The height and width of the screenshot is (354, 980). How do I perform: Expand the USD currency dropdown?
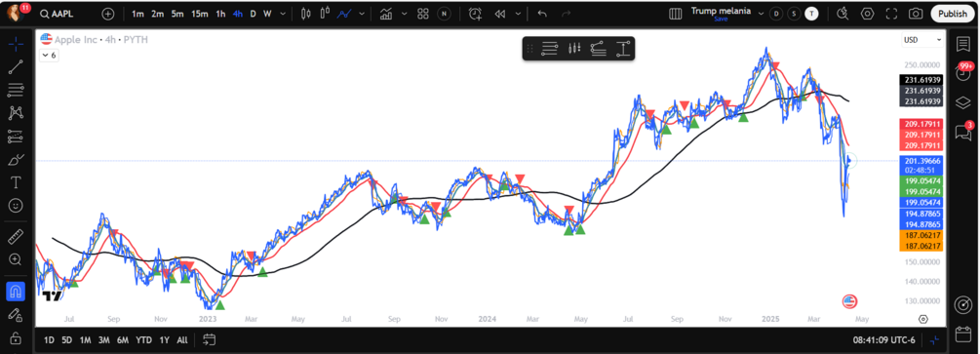(922, 40)
